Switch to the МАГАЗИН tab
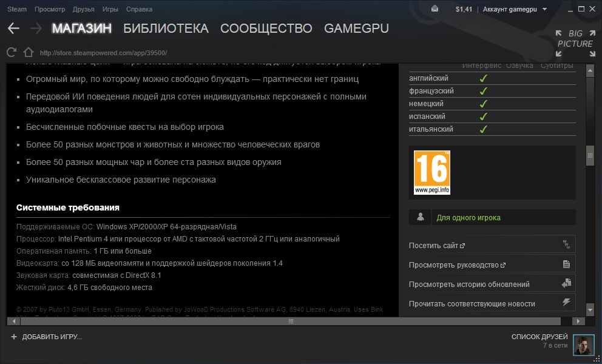Image resolution: width=602 pixels, height=364 pixels. point(82,28)
